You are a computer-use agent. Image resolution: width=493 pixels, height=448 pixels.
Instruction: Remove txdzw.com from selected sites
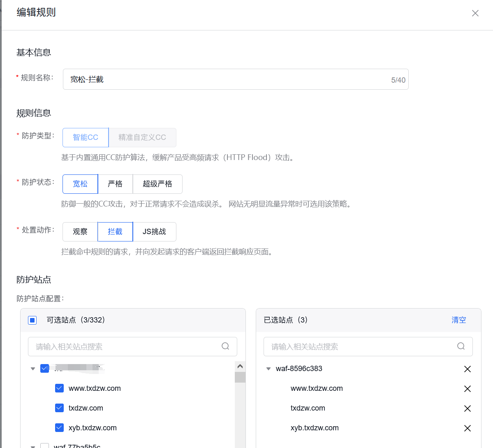tap(468, 408)
